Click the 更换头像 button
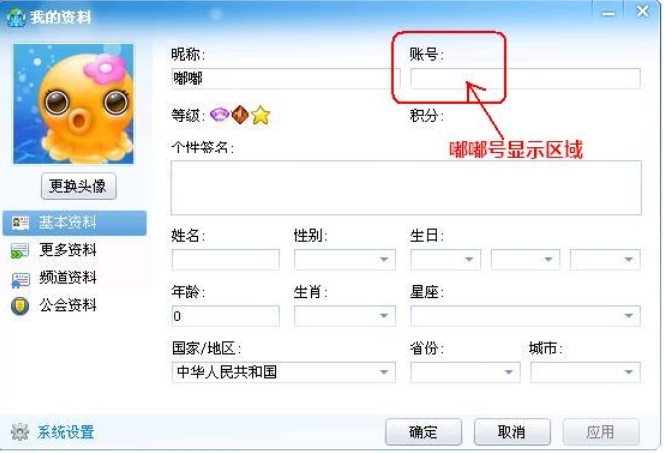This screenshot has width=664, height=453. [x=78, y=186]
